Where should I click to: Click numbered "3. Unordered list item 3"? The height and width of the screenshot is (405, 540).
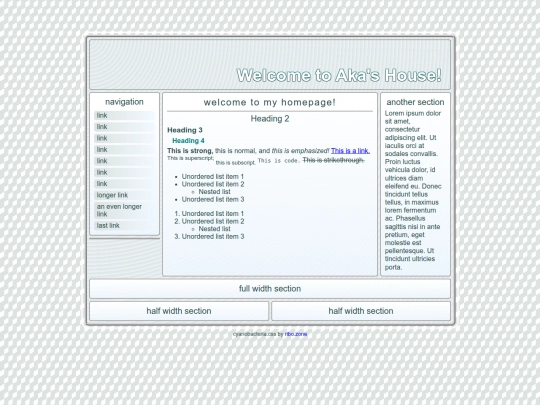tap(209, 237)
